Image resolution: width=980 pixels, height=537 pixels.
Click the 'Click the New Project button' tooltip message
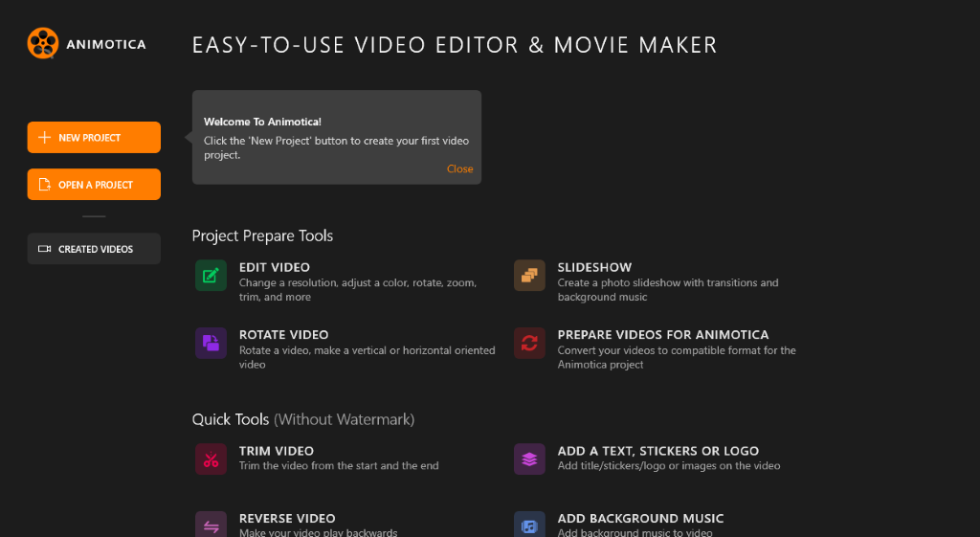tap(336, 147)
